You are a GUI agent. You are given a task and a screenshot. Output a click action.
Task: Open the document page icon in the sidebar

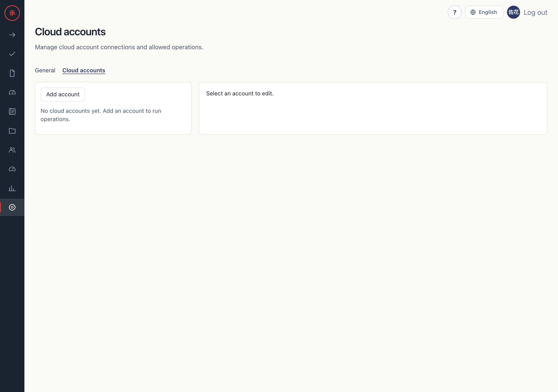[12, 73]
